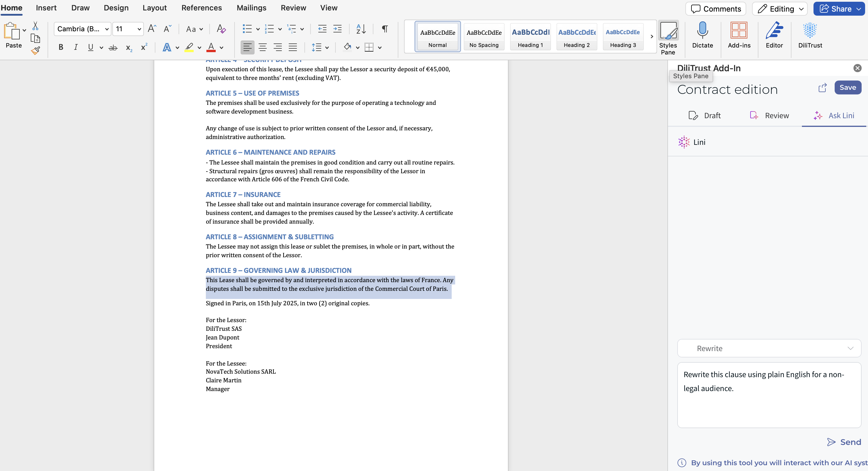This screenshot has height=471, width=868.
Task: Click the Clear Formatting eraser icon
Action: [221, 29]
